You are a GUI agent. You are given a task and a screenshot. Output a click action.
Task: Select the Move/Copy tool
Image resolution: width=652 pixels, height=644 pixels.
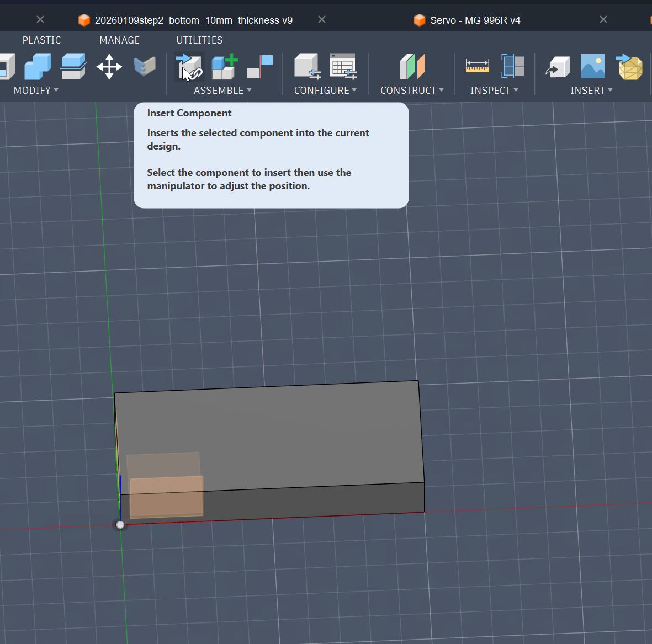(109, 66)
